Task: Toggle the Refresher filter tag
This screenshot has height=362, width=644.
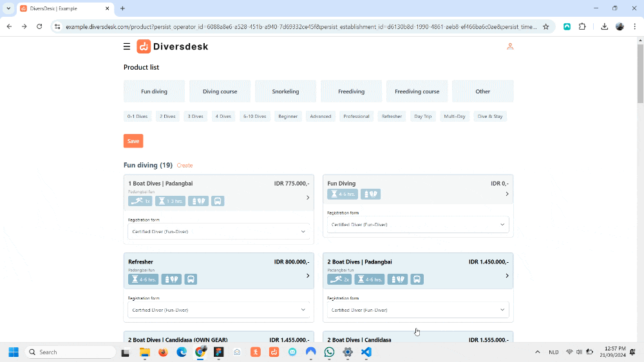Action: pos(392,117)
